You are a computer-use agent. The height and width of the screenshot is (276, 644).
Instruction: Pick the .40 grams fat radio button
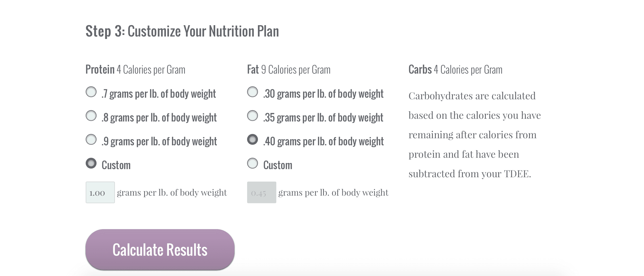click(x=253, y=139)
